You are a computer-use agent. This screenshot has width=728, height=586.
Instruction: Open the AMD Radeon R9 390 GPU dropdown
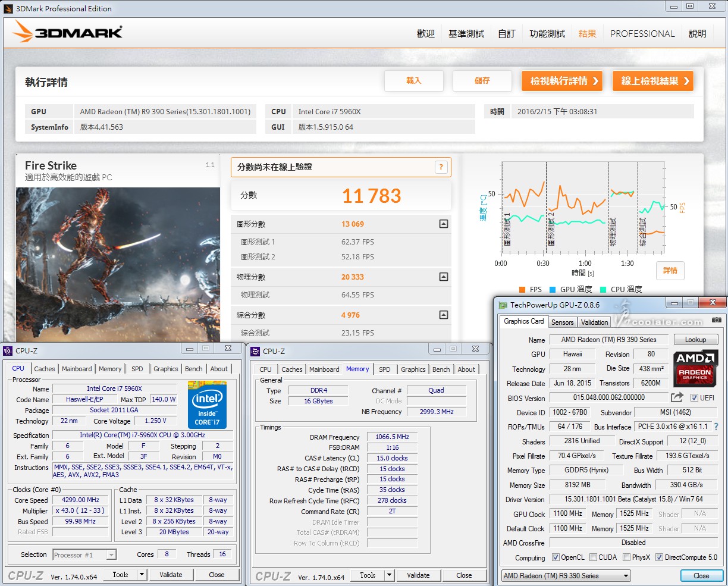(565, 575)
